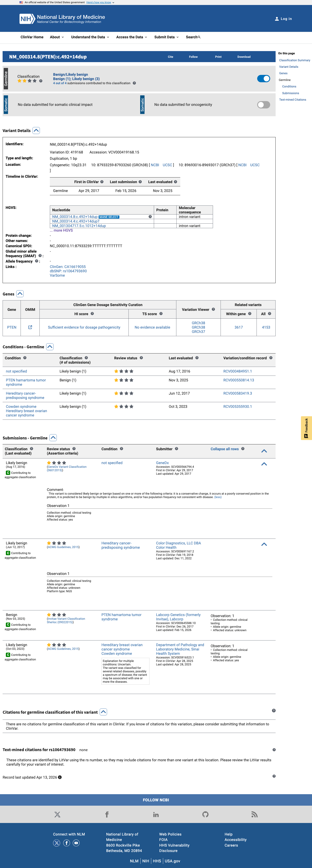Click '4 out of 4' submissions link
The width and height of the screenshot is (312, 868).
[x=60, y=83]
